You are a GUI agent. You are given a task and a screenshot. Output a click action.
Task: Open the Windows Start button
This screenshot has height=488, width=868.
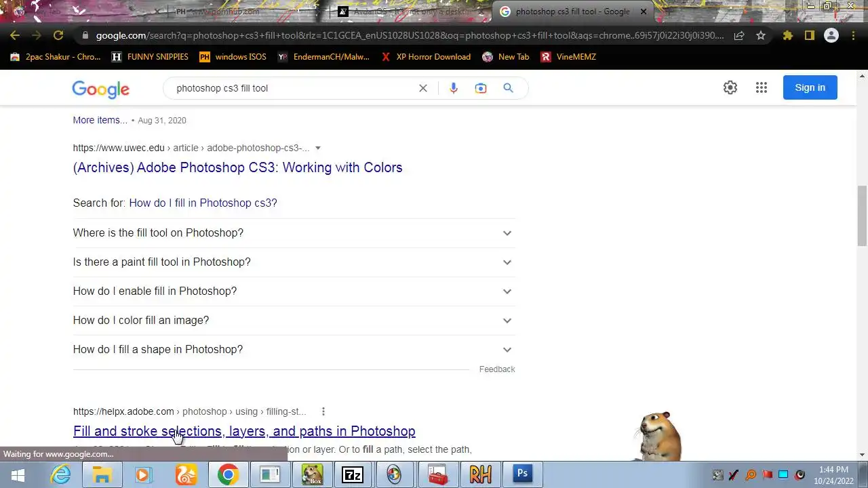(x=17, y=475)
